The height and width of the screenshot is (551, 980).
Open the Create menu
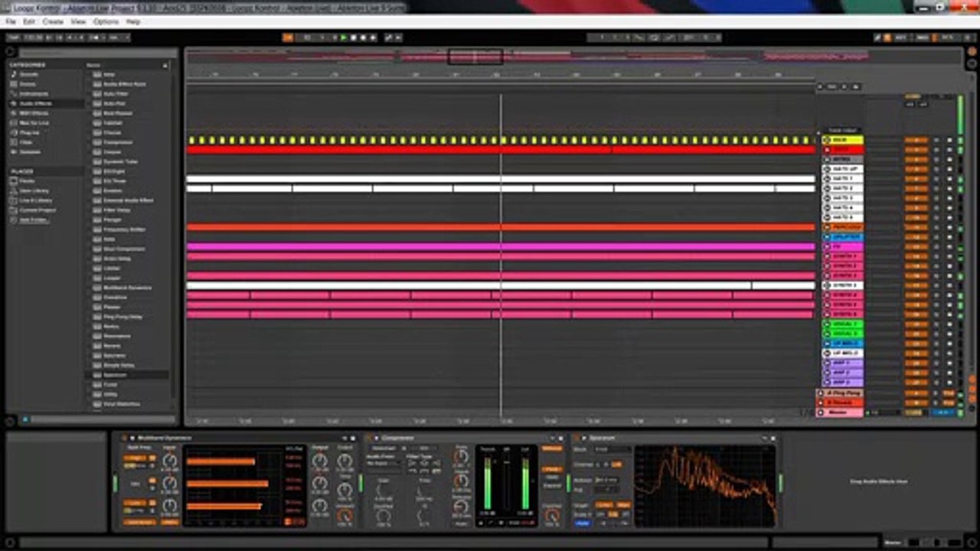click(x=53, y=21)
